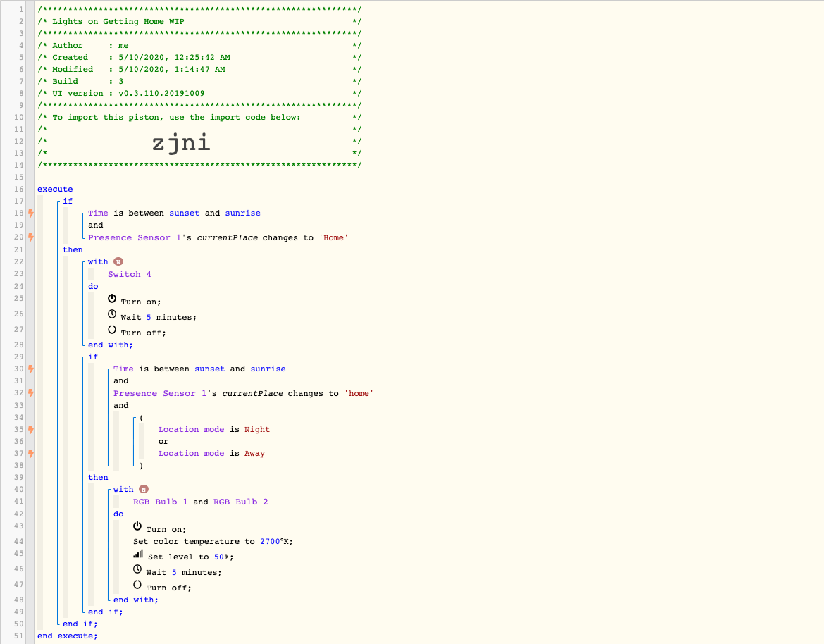Image resolution: width=830 pixels, height=644 pixels.
Task: Click the nested 'if' keyword on line 29
Action: tap(93, 357)
